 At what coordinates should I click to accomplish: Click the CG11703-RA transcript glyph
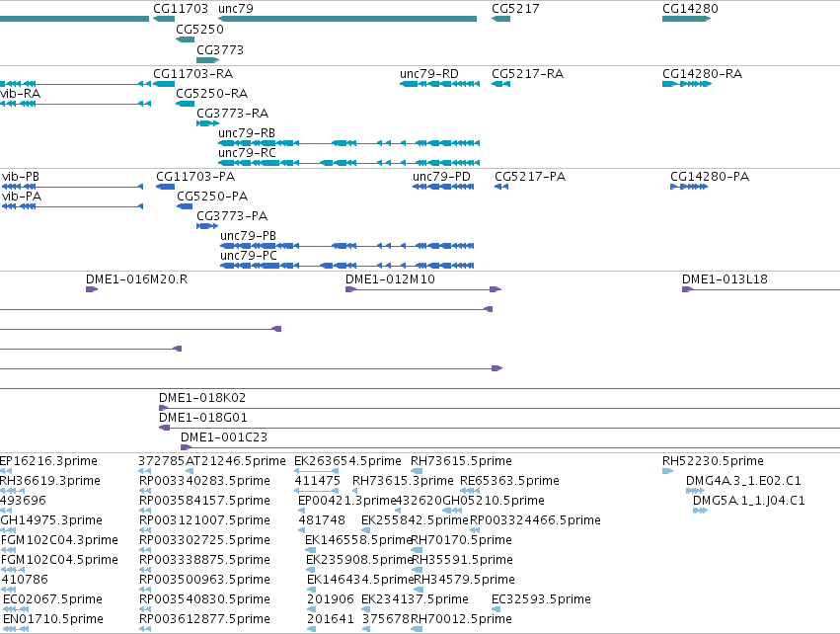(x=164, y=84)
